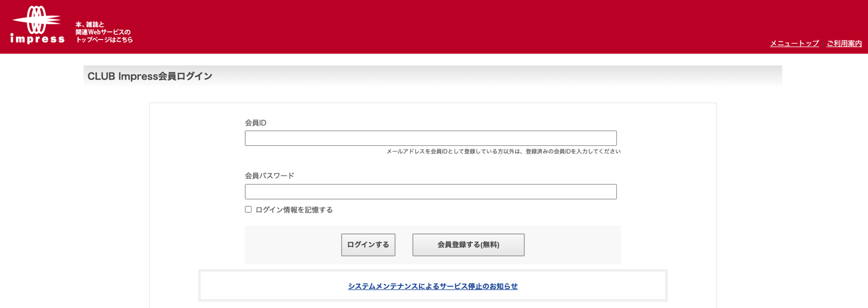
Task: Click the 会員登録する(無料) button
Action: 468,245
